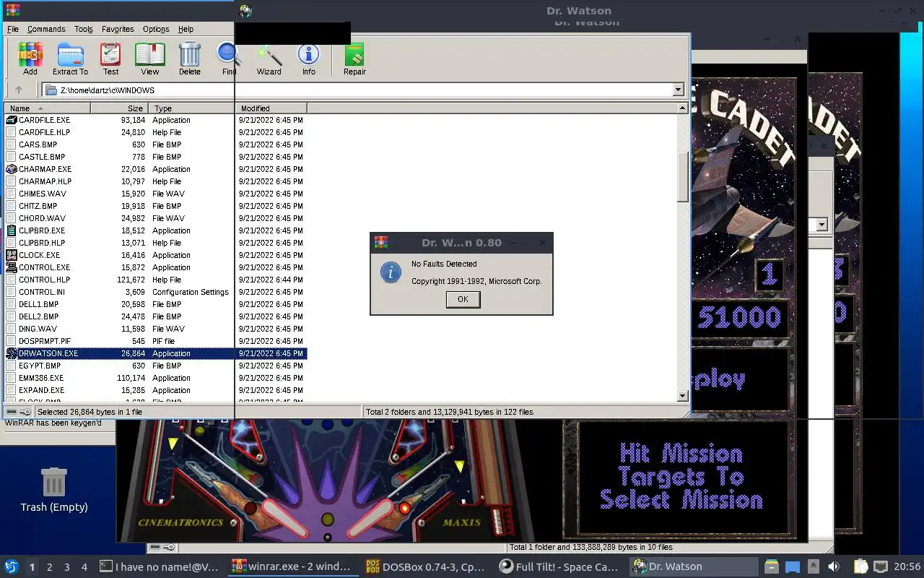924x578 pixels.
Task: Click the View file toolbar icon
Action: click(149, 55)
